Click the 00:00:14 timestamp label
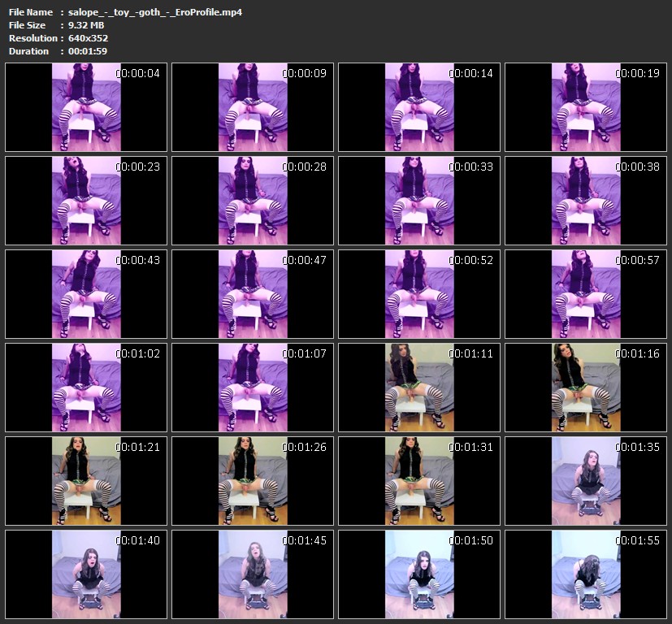Viewport: 672px width, 624px height. coord(470,73)
